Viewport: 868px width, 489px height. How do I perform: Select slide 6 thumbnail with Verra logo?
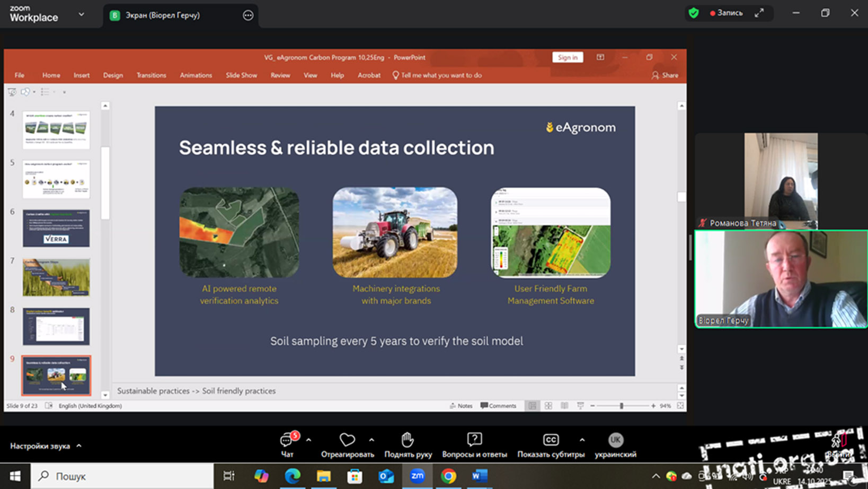point(56,228)
